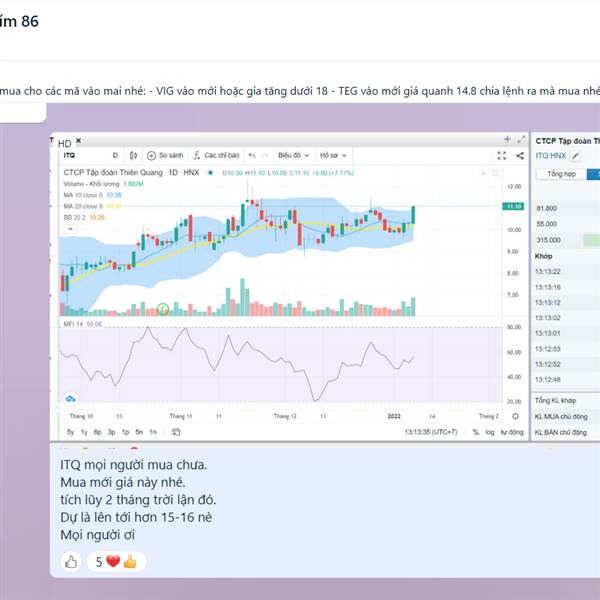The image size is (600, 600).
Task: Select the 3p time range
Action: pyautogui.click(x=111, y=432)
